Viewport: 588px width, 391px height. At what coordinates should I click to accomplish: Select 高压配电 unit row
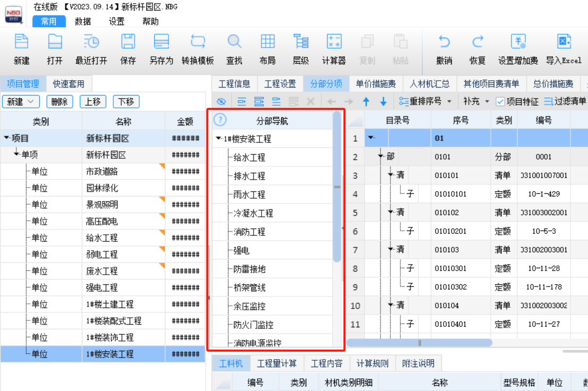[x=103, y=221]
